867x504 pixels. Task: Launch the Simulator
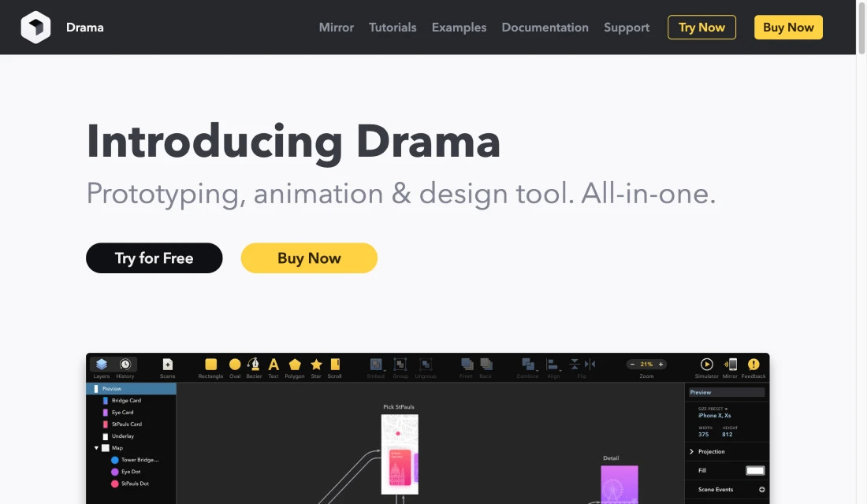pyautogui.click(x=707, y=365)
